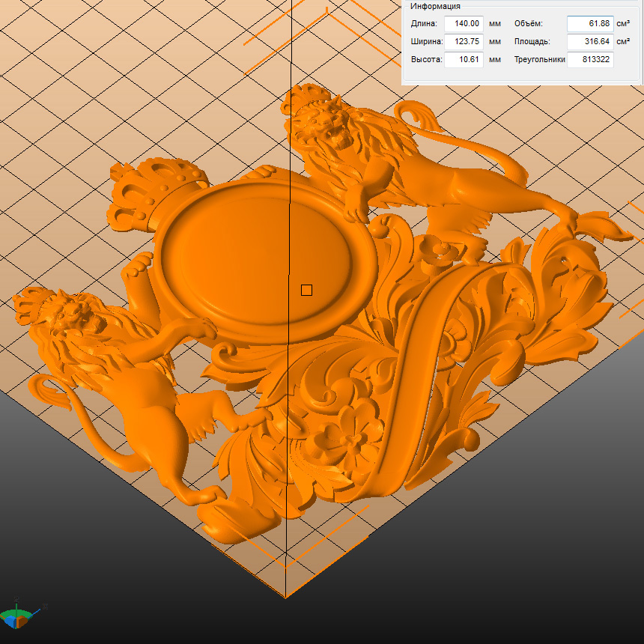Viewport: 644px width, 644px height.
Task: Click the Ширина value field
Action: click(x=464, y=42)
